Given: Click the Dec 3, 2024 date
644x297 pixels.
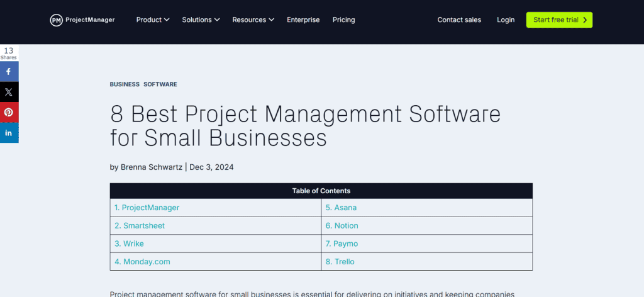Looking at the screenshot, I should [x=211, y=167].
